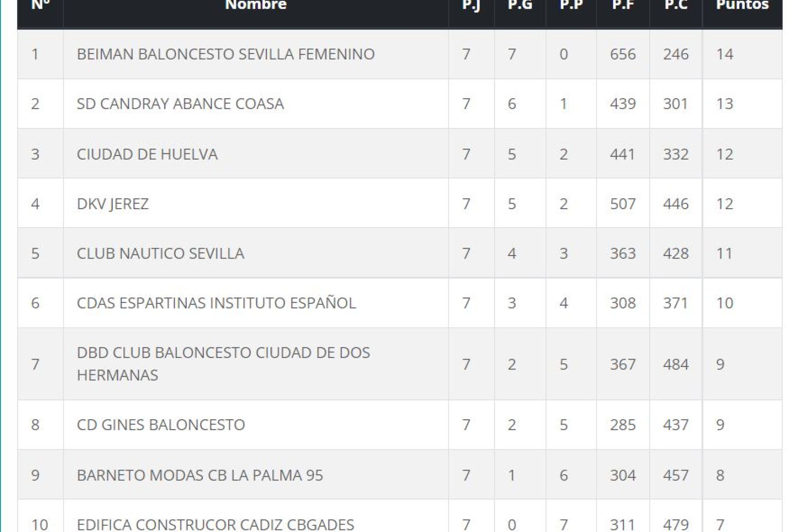798x532 pixels.
Task: Click the P.F column header
Action: [623, 5]
